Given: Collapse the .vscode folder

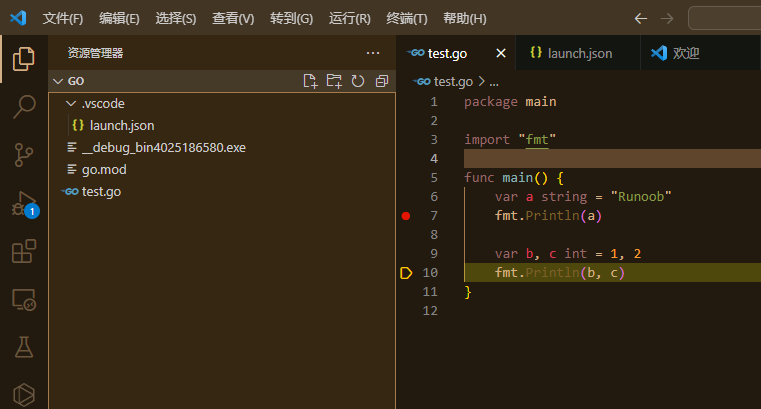Looking at the screenshot, I should 71,103.
